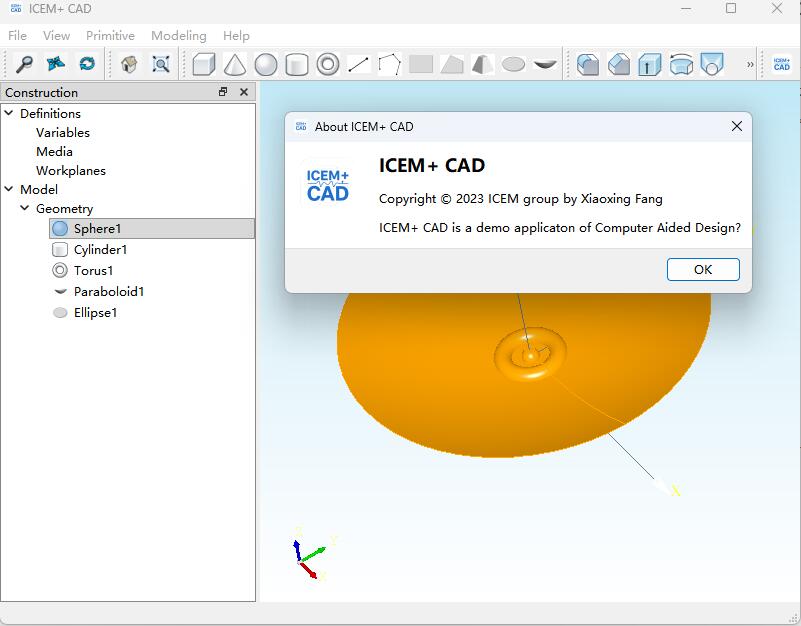This screenshot has width=801, height=626.
Task: Select the Cylinder primitive tool
Action: tap(296, 63)
